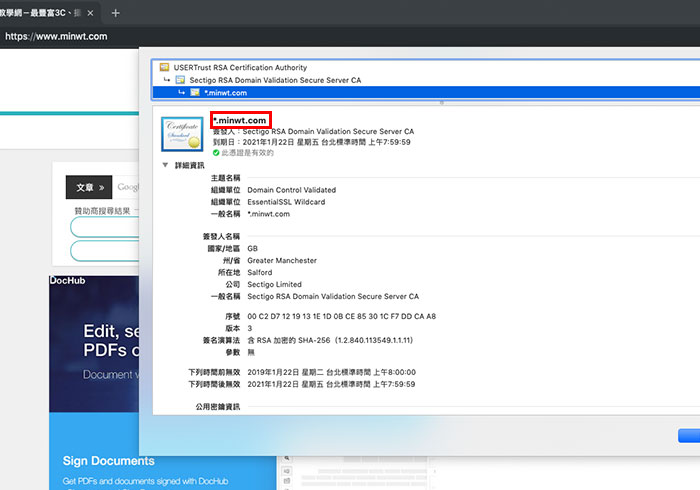Click the 贊助商搜尋結果 label on webpage
The image size is (700, 490).
[x=102, y=211]
